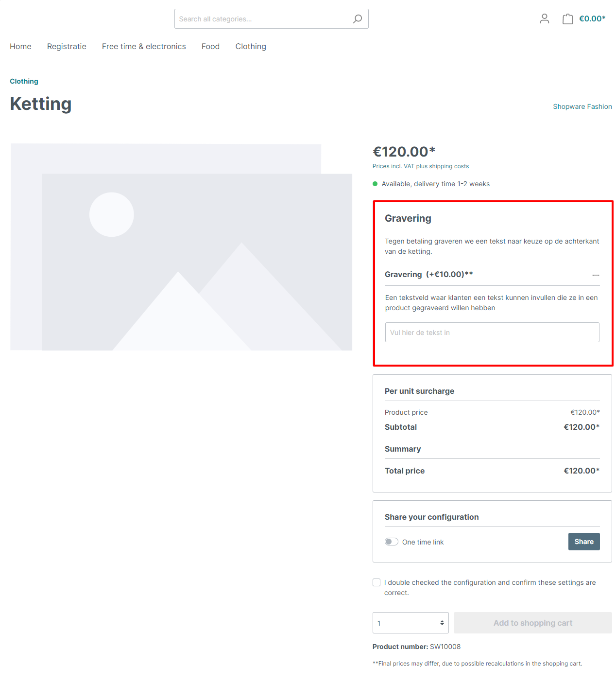616x685 pixels.
Task: Open the Shopware Fashion manufacturer link
Action: (x=582, y=106)
